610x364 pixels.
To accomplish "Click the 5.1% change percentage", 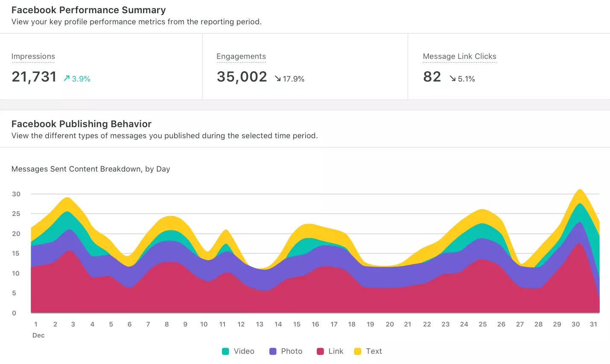I will coord(467,79).
